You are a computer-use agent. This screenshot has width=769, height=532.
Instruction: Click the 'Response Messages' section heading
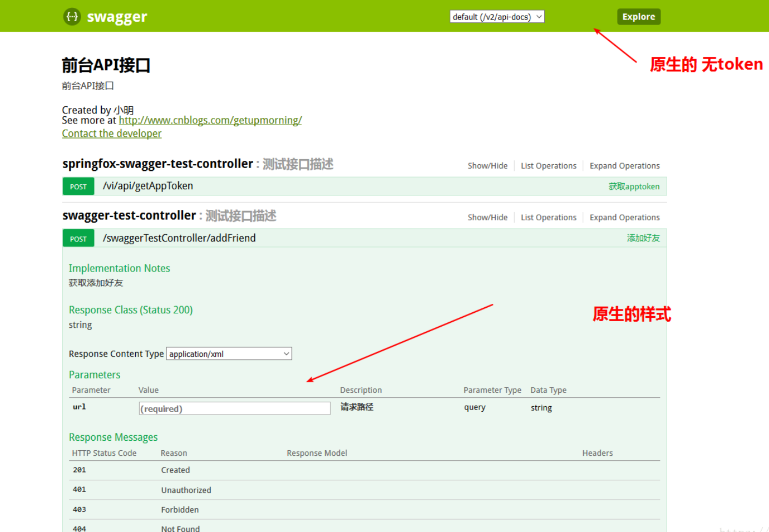coord(114,437)
